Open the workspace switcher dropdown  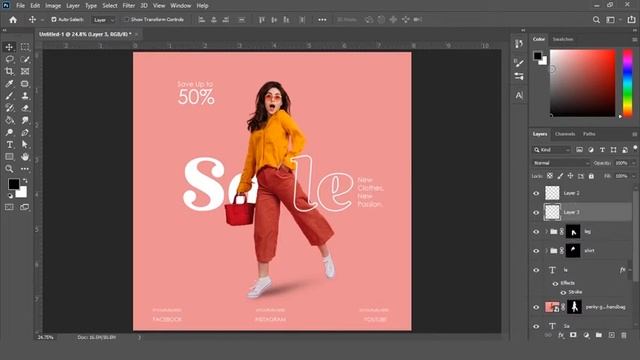point(612,20)
